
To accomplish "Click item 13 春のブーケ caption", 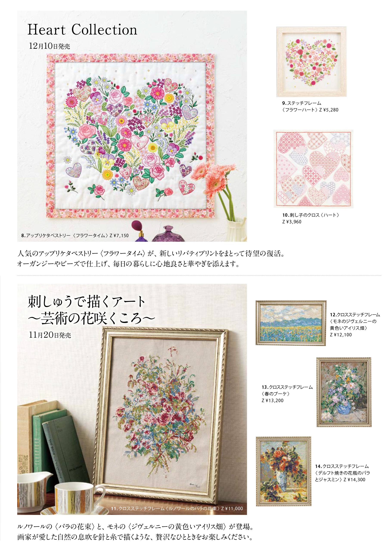I will [x=287, y=394].
